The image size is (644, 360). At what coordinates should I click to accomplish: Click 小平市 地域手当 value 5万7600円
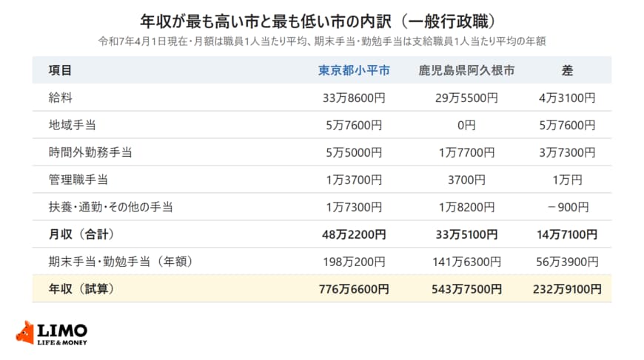click(354, 125)
